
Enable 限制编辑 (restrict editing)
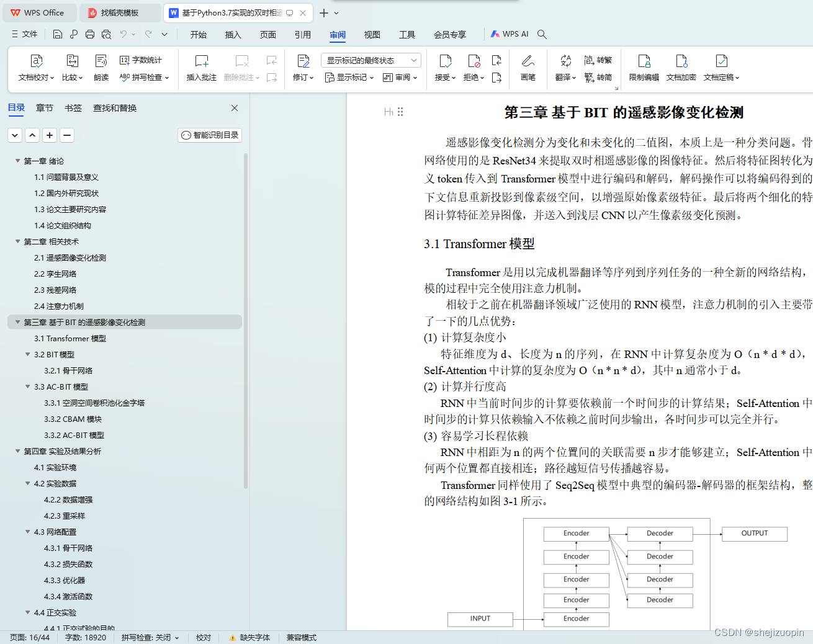pyautogui.click(x=643, y=67)
